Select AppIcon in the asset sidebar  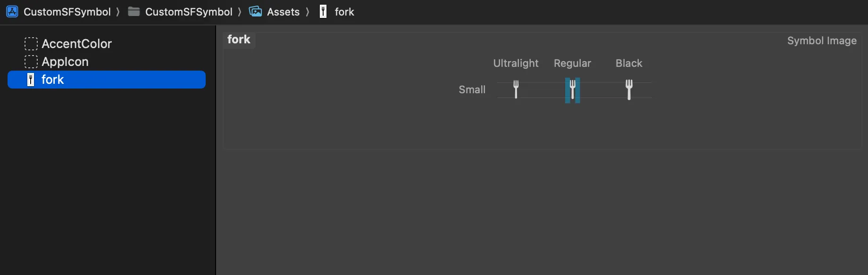[x=65, y=61]
